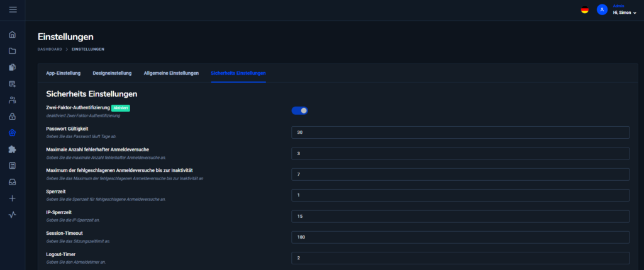
Task: Open the puzzle piece plugins icon
Action: coord(13,149)
